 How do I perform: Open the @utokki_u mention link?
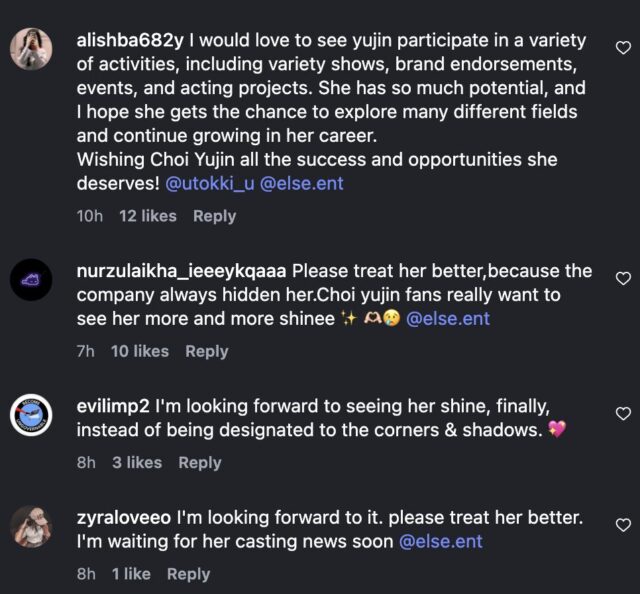tap(210, 184)
